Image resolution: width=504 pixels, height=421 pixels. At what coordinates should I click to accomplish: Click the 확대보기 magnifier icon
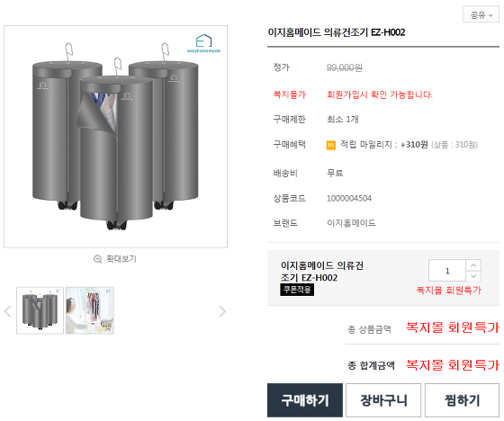tap(97, 259)
